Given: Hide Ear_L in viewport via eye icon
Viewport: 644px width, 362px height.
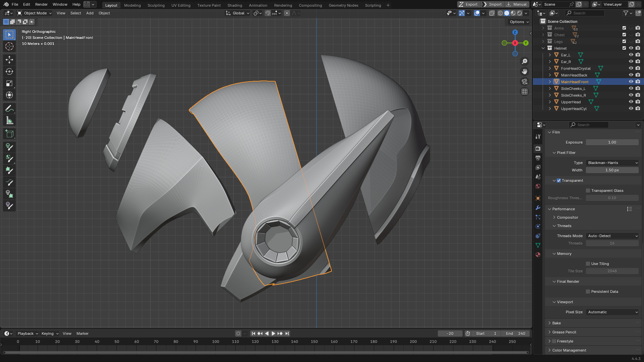Looking at the screenshot, I should (x=631, y=55).
